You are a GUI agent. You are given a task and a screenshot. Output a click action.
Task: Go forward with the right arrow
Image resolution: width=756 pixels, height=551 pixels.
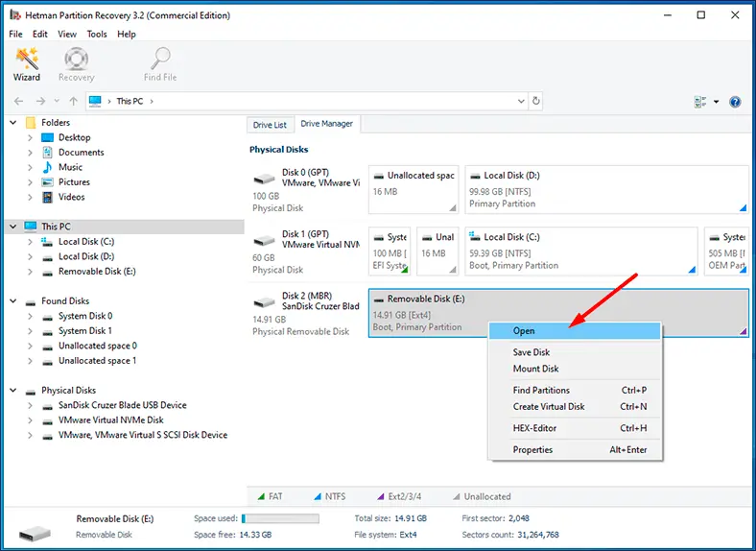[40, 101]
